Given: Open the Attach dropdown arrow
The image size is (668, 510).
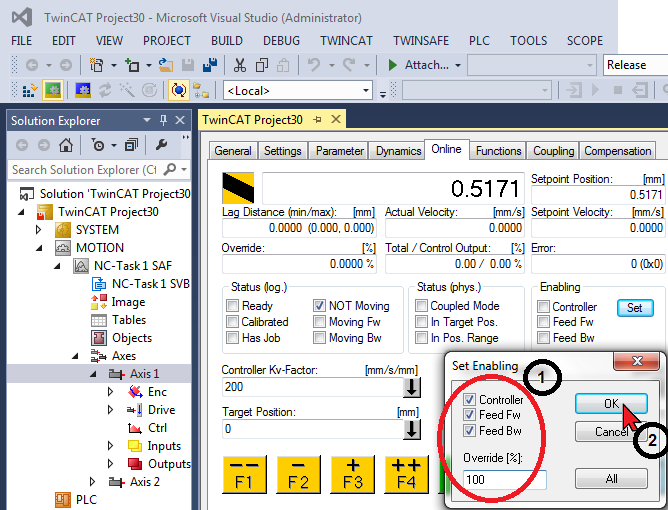Looking at the screenshot, I should coord(458,65).
